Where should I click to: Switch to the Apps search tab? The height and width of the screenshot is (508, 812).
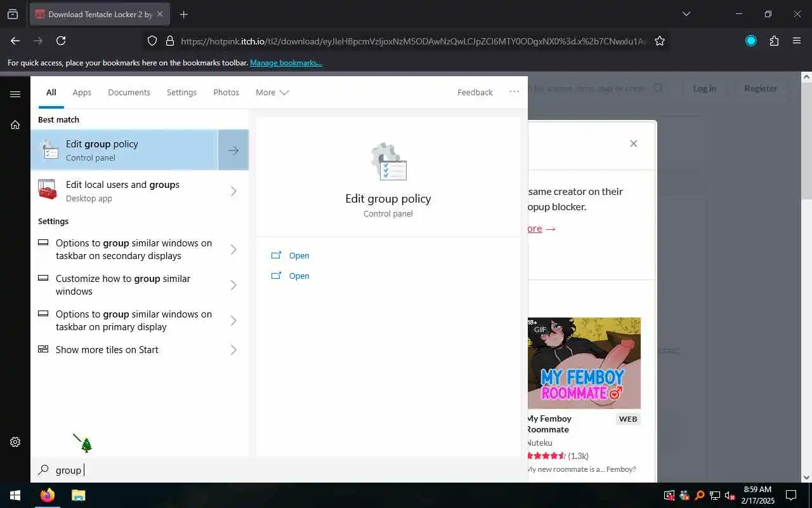(x=82, y=92)
